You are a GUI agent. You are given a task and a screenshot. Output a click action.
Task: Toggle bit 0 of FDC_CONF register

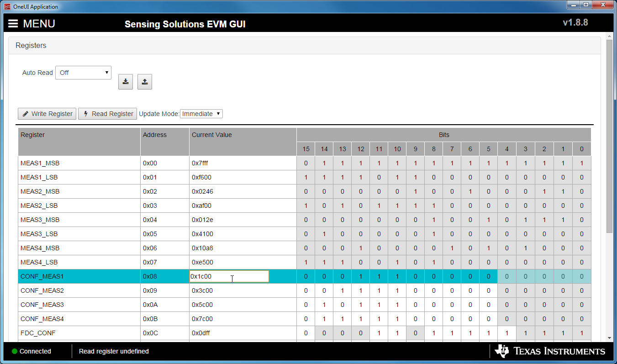point(582,333)
